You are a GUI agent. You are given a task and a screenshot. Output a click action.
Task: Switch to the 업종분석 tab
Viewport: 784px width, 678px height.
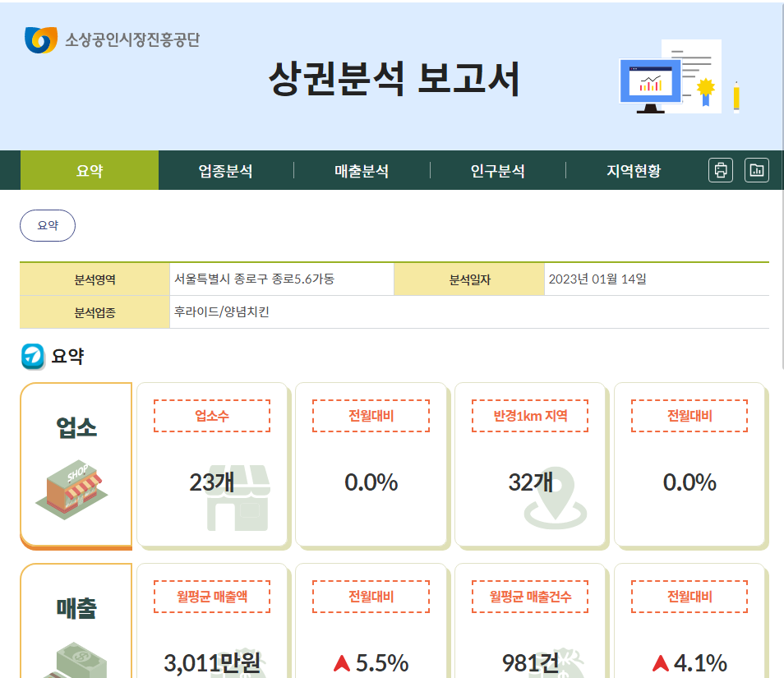[225, 170]
